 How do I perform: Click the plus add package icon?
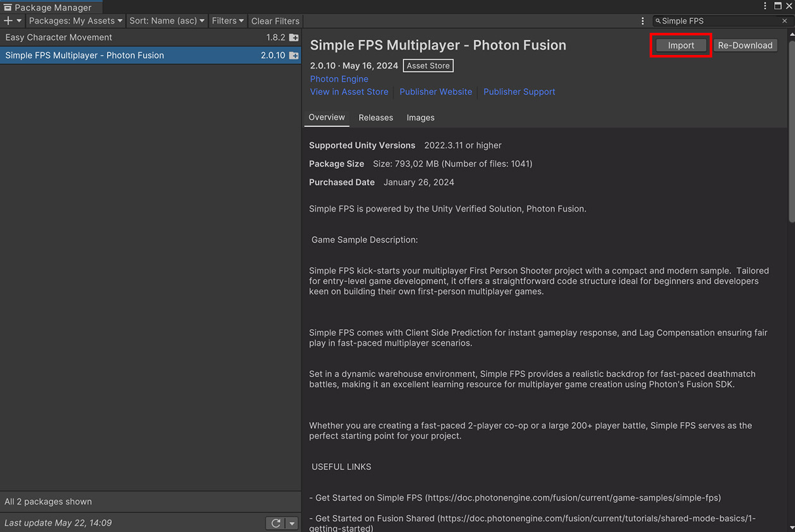[x=9, y=21]
